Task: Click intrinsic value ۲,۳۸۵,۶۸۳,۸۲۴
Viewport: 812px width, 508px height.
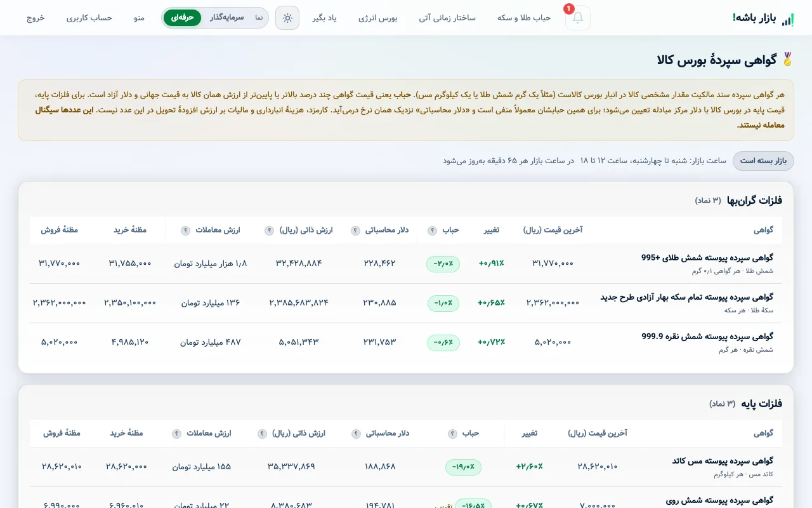Action: 299,303
